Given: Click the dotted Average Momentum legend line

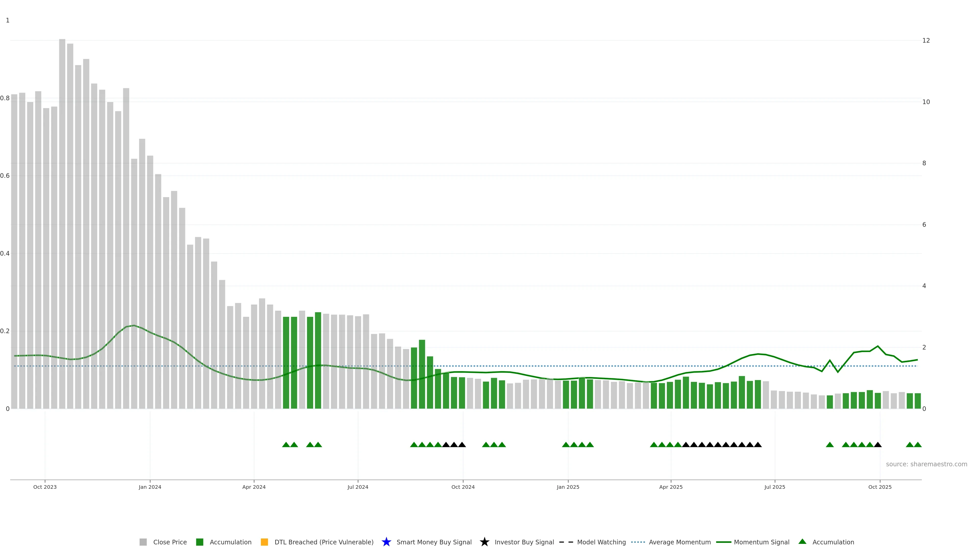Looking at the screenshot, I should click(x=638, y=542).
